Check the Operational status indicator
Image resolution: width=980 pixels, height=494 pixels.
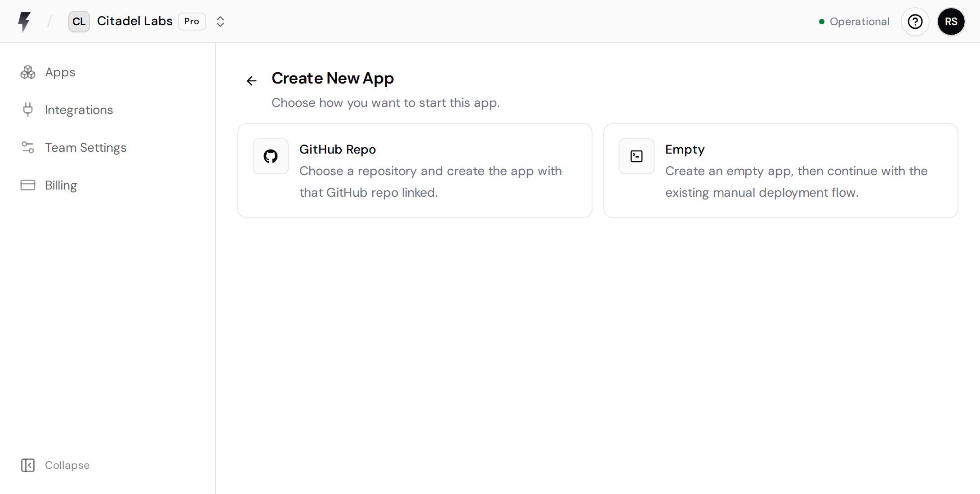854,22
